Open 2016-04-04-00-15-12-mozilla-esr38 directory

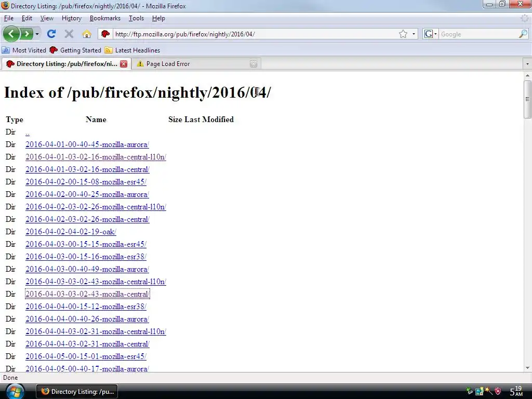click(86, 307)
